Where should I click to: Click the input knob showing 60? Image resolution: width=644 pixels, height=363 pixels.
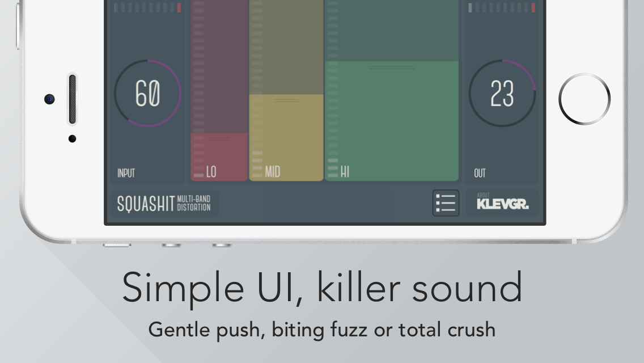pos(147,93)
